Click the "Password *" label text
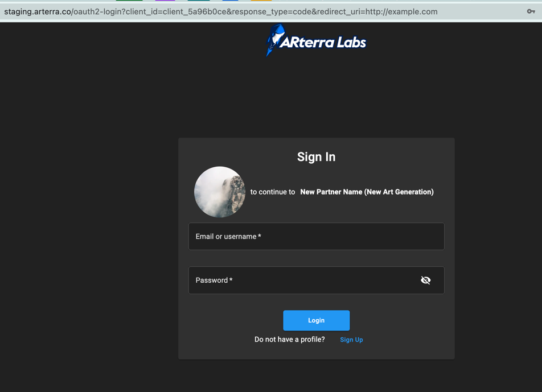The image size is (542, 392). pyautogui.click(x=214, y=280)
